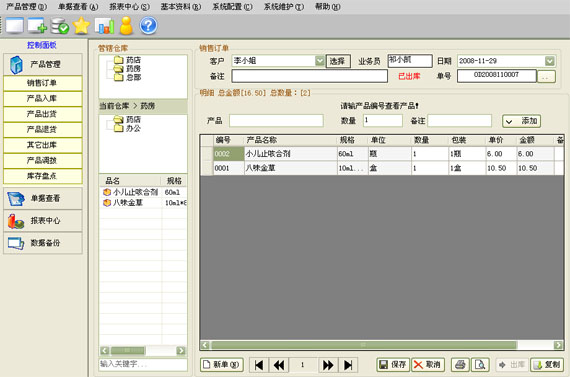Click the 产品 product input field
Viewport: 570px width, 377px height.
click(276, 121)
